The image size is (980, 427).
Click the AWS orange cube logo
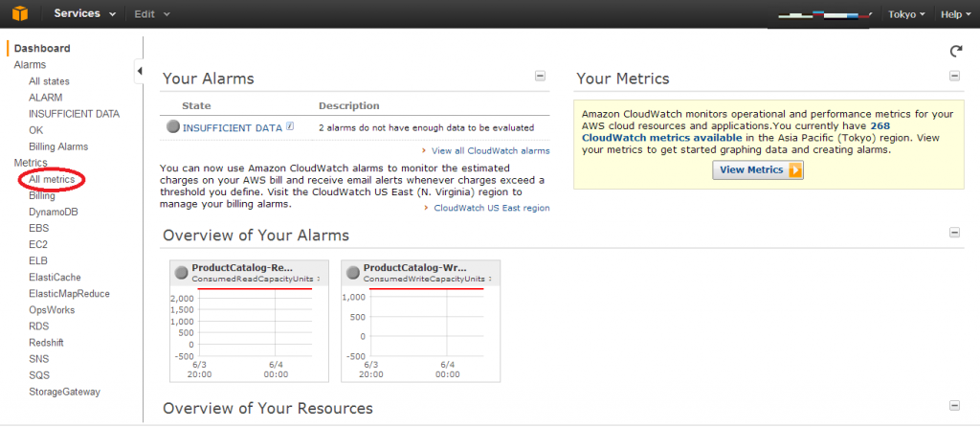pos(20,13)
